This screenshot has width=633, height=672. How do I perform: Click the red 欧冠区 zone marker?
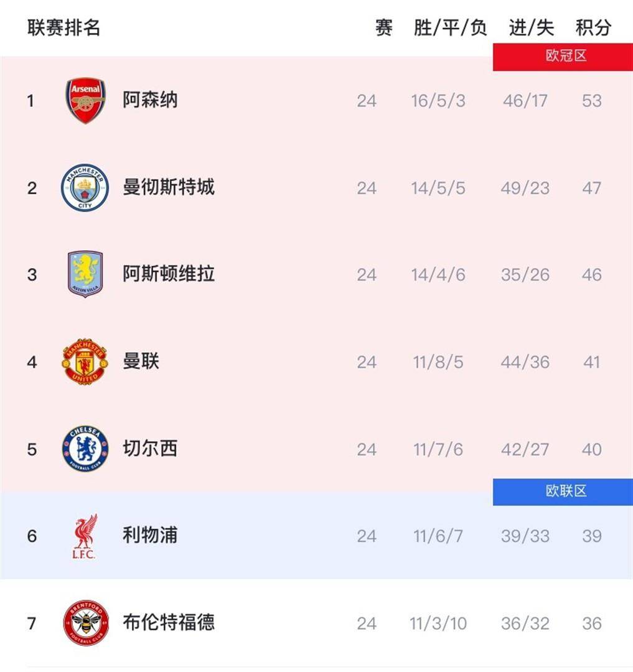pyautogui.click(x=562, y=55)
